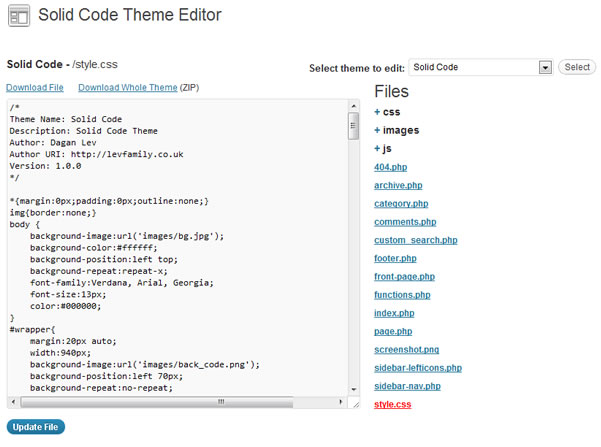Open screenshot.png from the file list
This screenshot has height=447, width=601.
click(405, 350)
